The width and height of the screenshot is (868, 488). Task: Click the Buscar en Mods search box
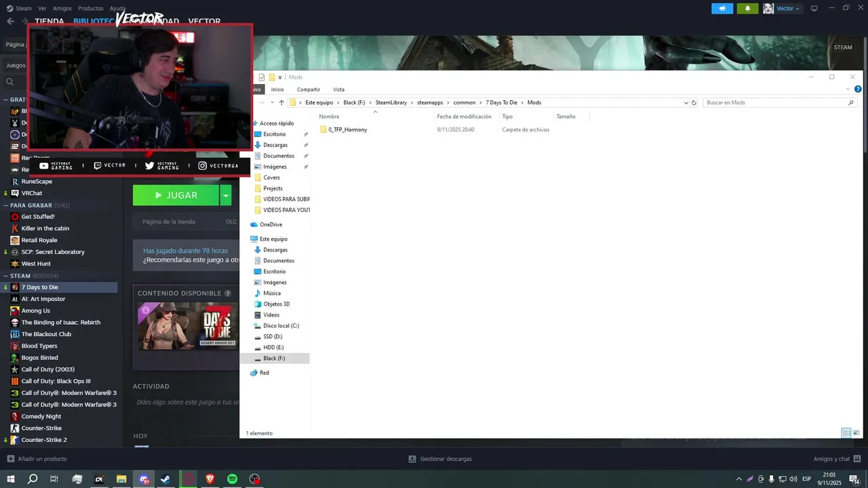[778, 102]
